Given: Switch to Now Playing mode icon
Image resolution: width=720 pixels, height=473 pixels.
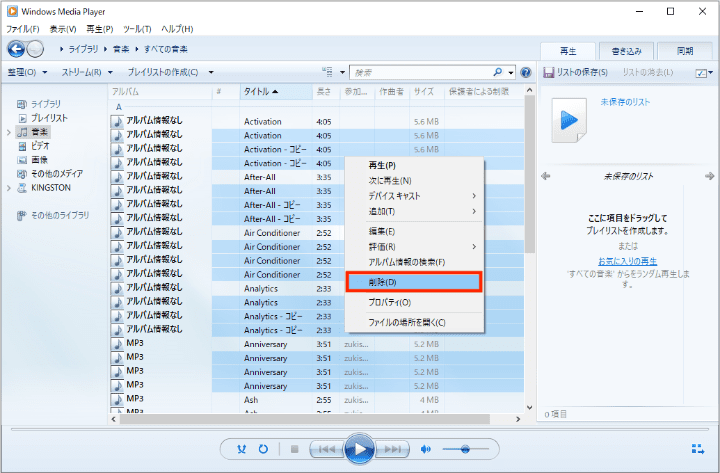Looking at the screenshot, I should (x=698, y=449).
